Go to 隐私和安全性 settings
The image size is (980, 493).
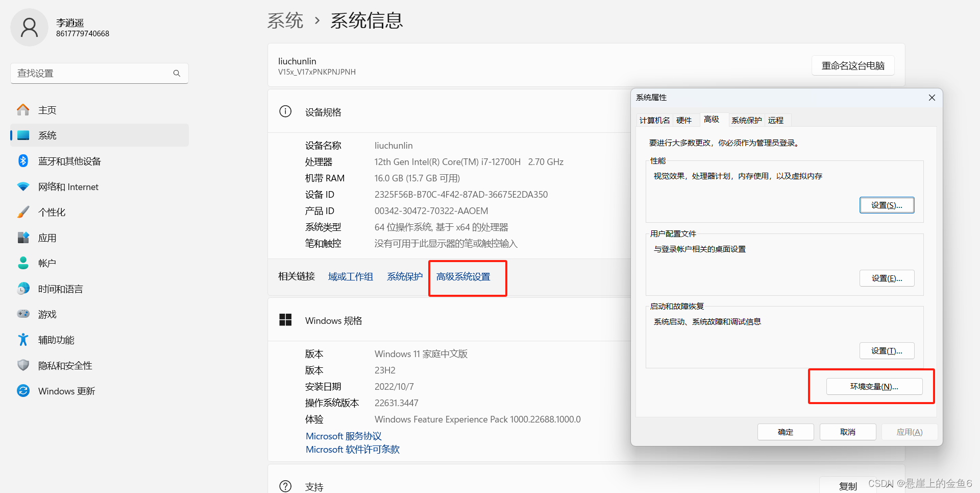point(100,365)
